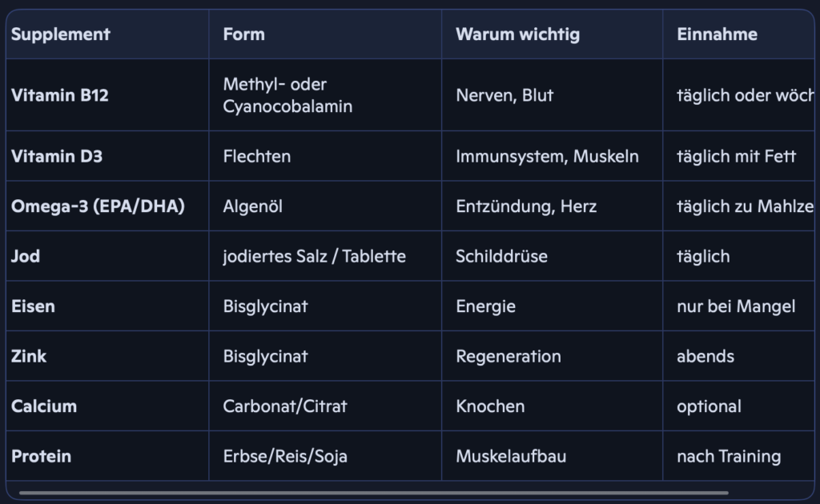Select the Calcium supplement cell
820x504 pixels.
point(44,406)
